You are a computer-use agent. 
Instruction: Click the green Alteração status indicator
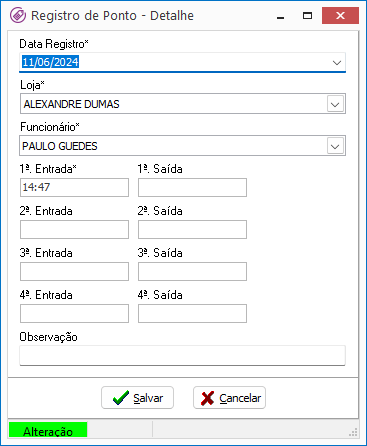tap(48, 430)
